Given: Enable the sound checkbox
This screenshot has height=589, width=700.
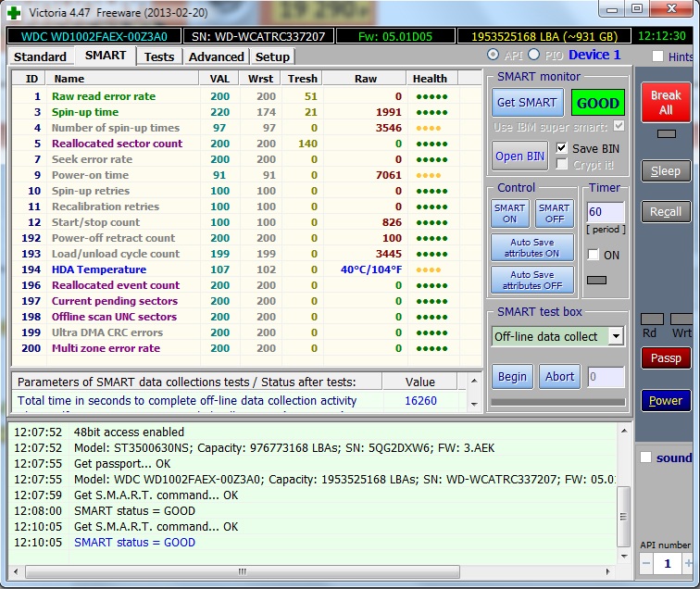Looking at the screenshot, I should tap(646, 457).
